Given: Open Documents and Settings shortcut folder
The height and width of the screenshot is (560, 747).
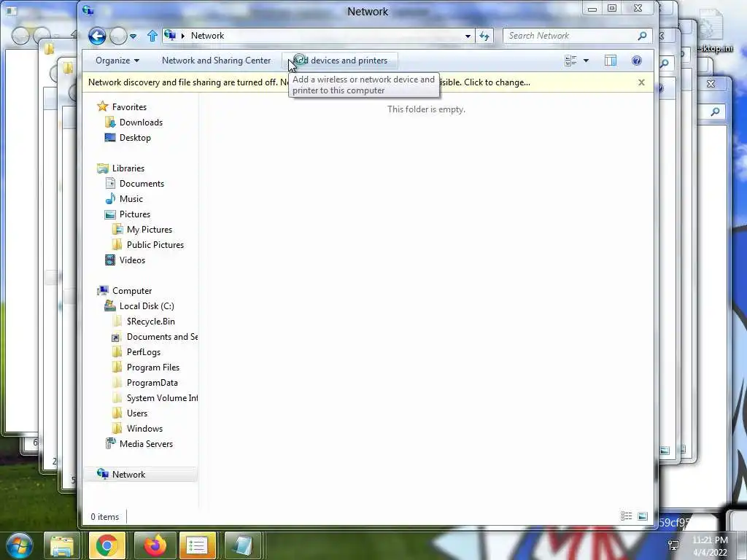Looking at the screenshot, I should [x=162, y=337].
